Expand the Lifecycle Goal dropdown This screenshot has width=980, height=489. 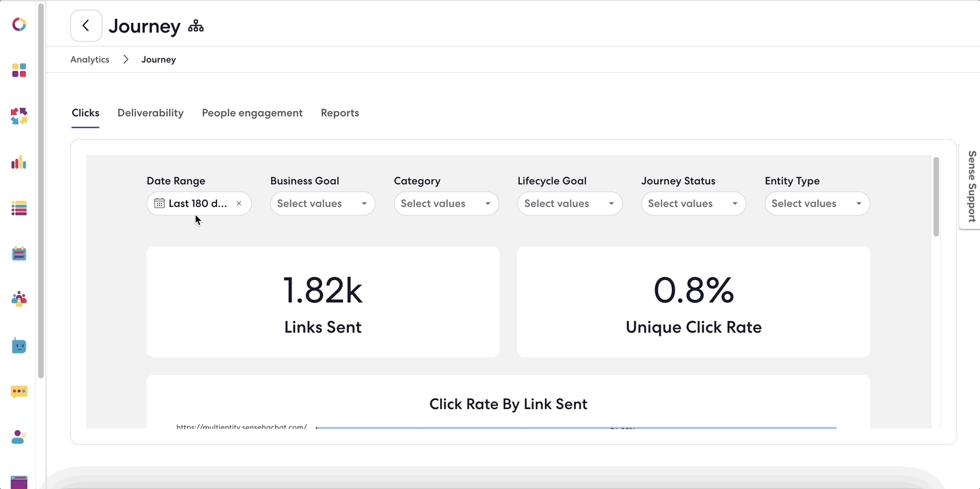tap(570, 204)
